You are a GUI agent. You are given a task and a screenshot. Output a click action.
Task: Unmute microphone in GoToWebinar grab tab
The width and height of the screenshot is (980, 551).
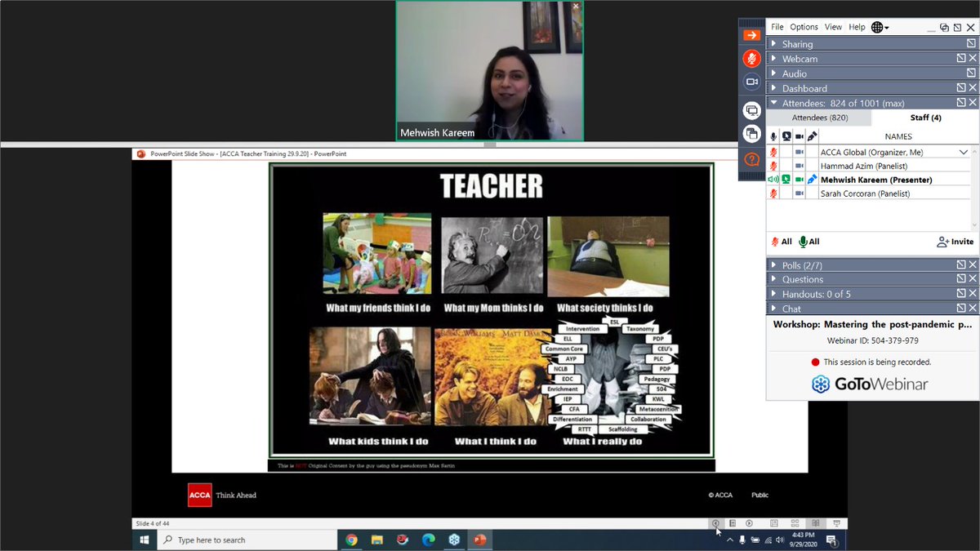click(x=751, y=59)
